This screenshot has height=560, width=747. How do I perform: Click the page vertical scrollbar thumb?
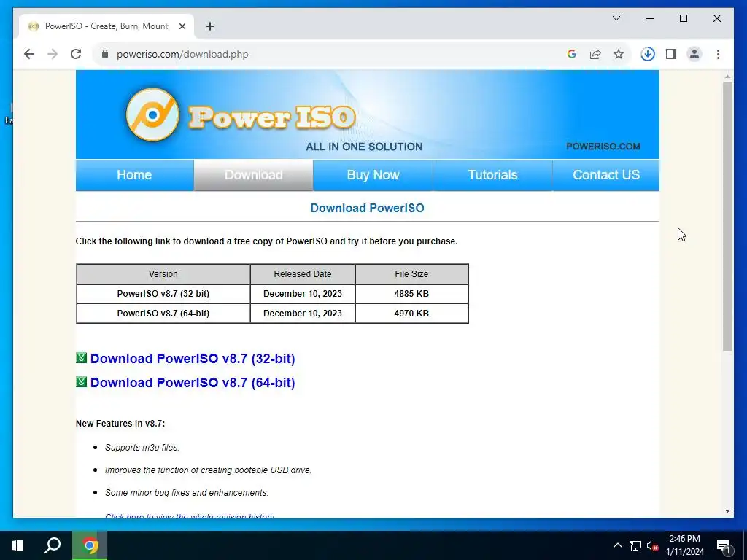pyautogui.click(x=727, y=217)
